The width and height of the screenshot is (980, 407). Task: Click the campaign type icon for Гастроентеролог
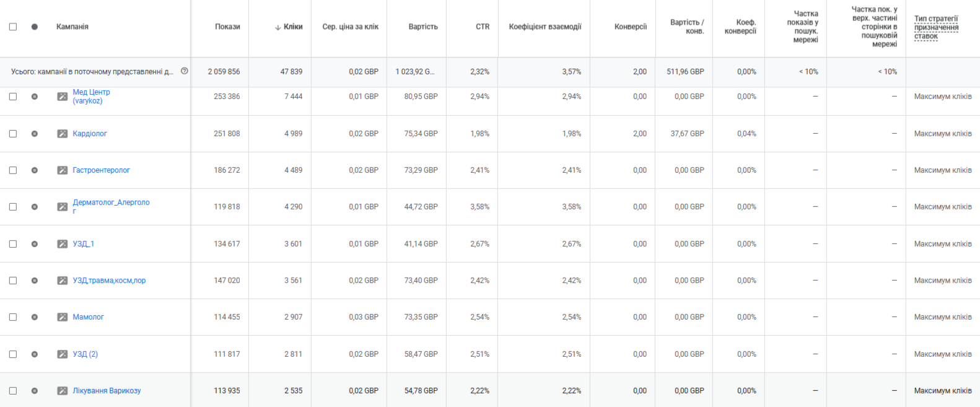(63, 170)
